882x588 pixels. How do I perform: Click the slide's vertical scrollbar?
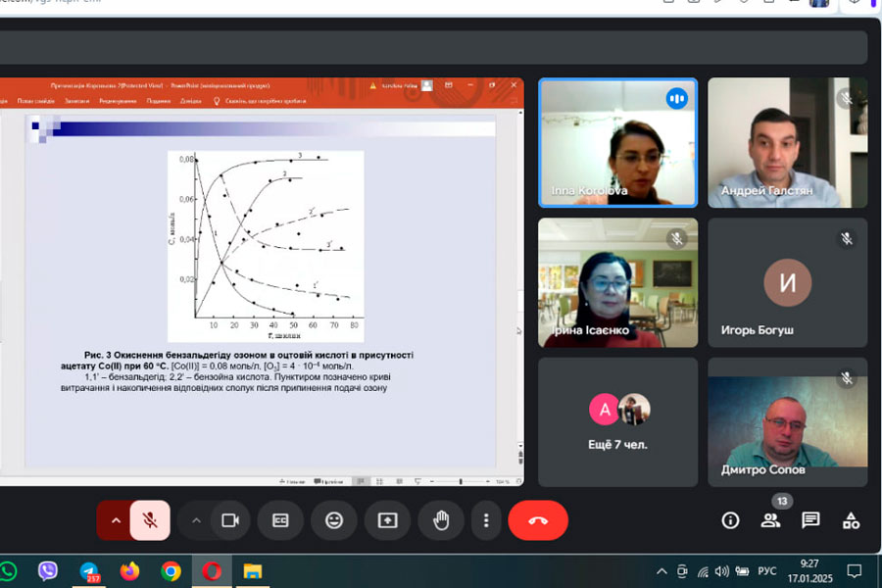(x=520, y=281)
